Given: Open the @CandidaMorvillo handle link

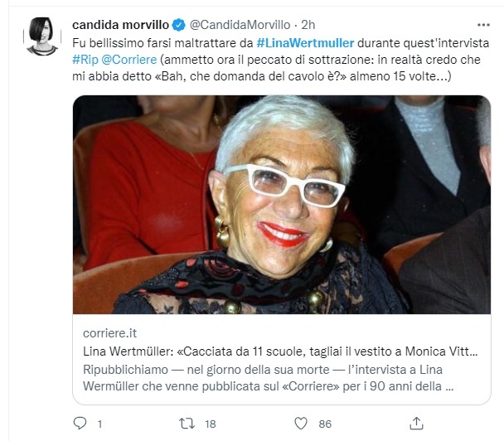Looking at the screenshot, I should pyautogui.click(x=240, y=25).
